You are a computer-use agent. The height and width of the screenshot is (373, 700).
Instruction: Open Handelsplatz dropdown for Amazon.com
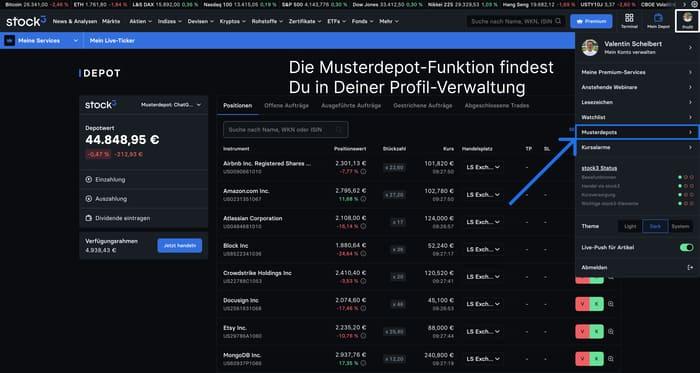coord(483,195)
